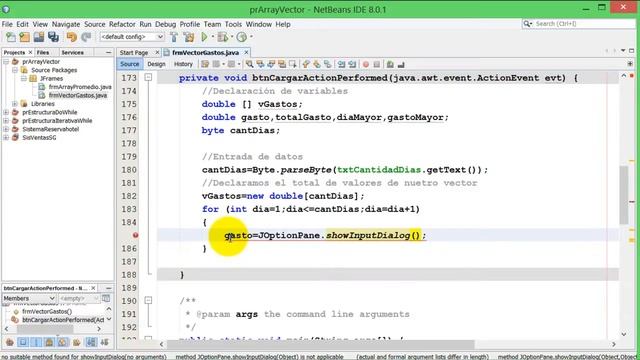
Task: Click the red Start Macro Recording icon
Action: (366, 64)
